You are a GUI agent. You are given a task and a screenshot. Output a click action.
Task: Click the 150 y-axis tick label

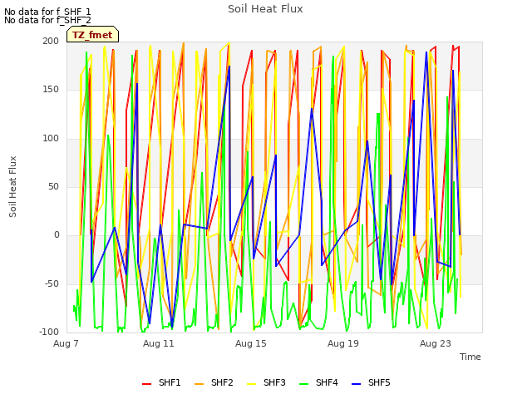[51, 90]
